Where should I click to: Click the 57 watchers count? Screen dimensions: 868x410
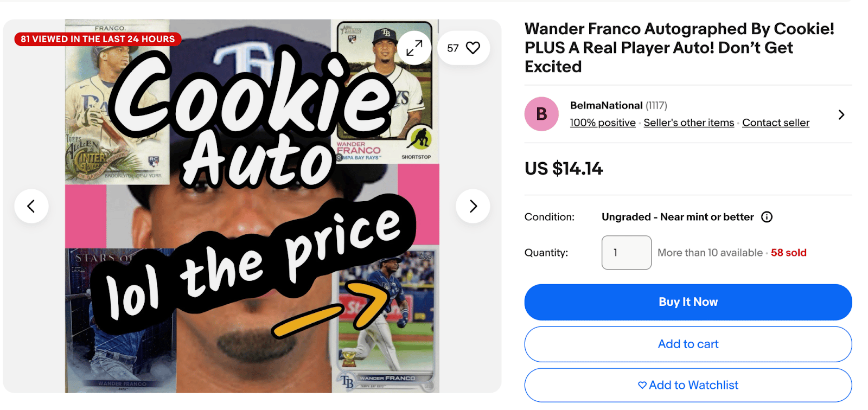[453, 48]
